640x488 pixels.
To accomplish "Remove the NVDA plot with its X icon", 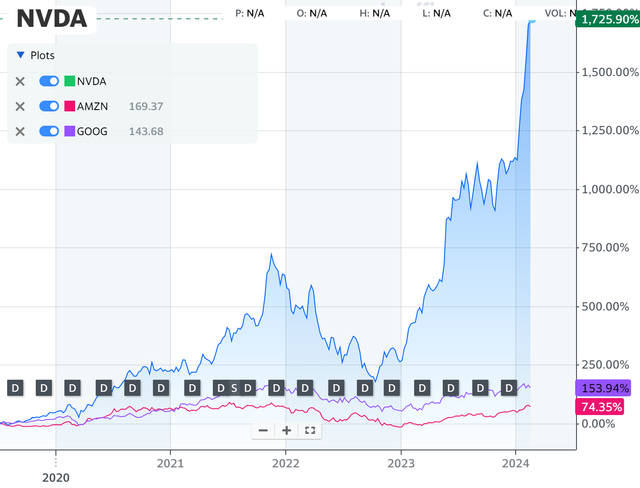I will pos(20,82).
